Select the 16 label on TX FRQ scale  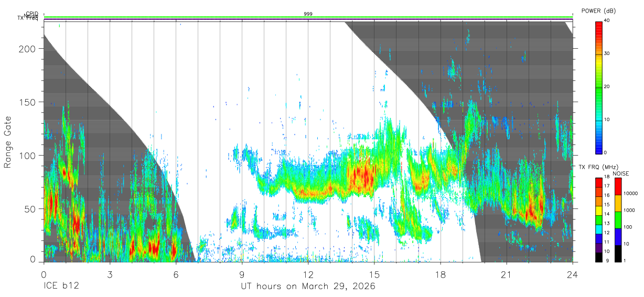click(x=606, y=195)
